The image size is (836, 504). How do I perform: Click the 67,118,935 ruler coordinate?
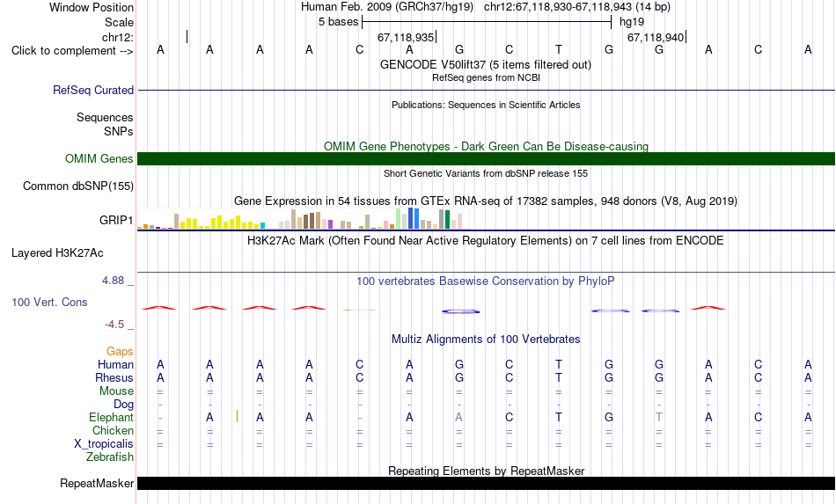pos(406,37)
